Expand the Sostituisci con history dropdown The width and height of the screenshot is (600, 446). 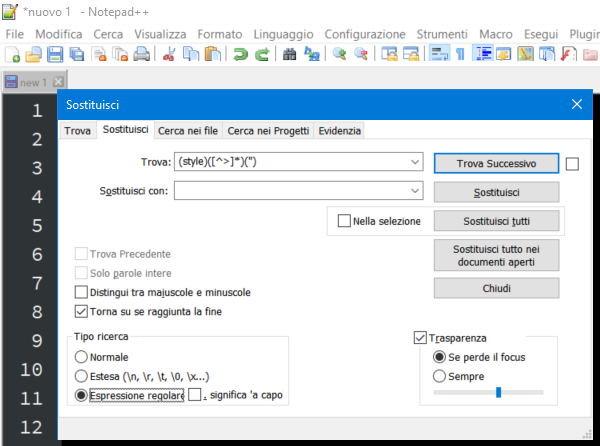(415, 190)
